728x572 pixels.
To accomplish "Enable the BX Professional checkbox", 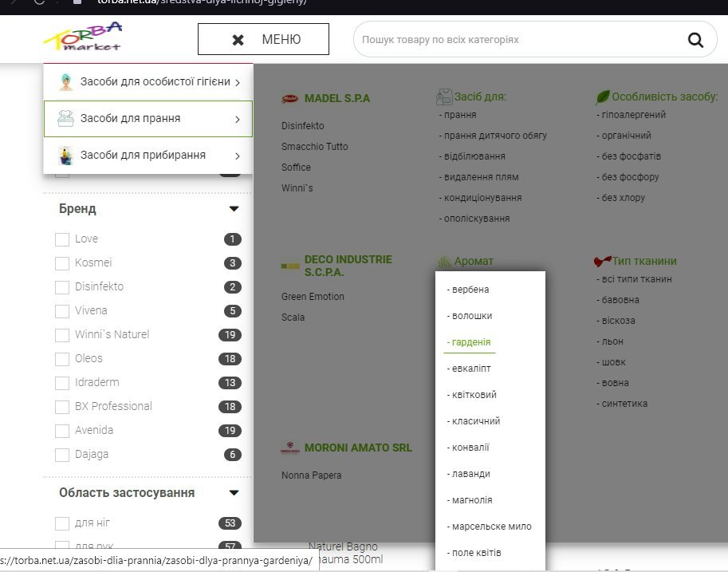I will pos(62,407).
